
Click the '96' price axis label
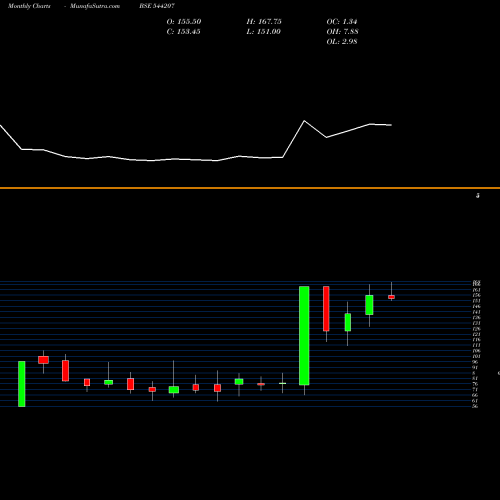pos(475,362)
